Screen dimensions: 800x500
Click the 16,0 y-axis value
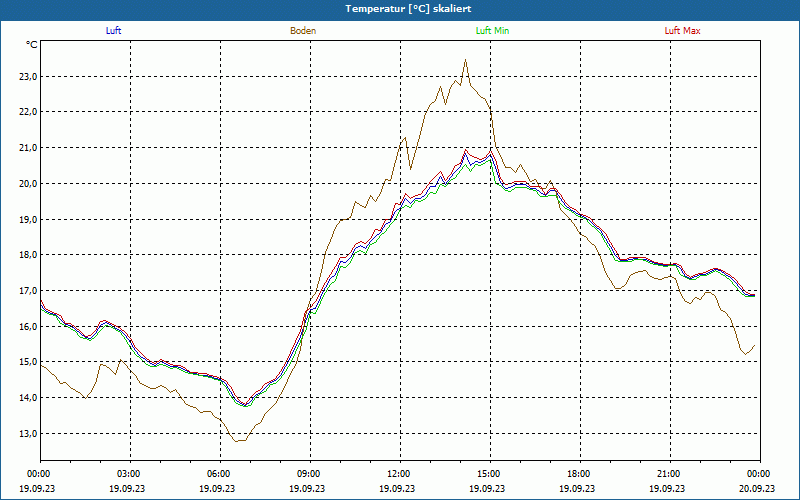tap(29, 327)
